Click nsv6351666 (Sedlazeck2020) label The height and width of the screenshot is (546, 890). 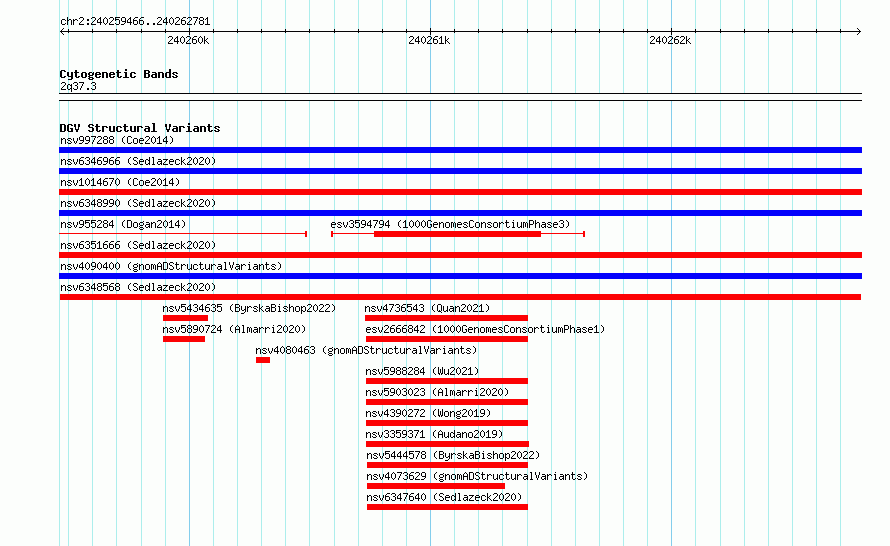(x=138, y=245)
